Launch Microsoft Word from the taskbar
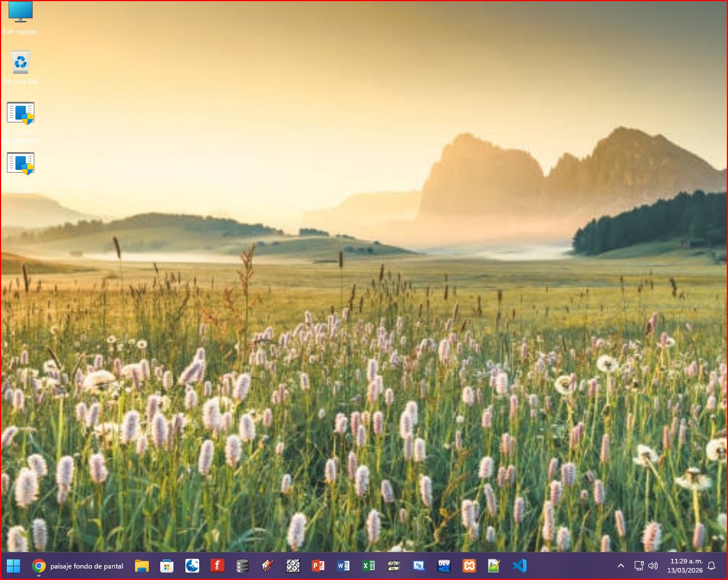 (x=343, y=566)
